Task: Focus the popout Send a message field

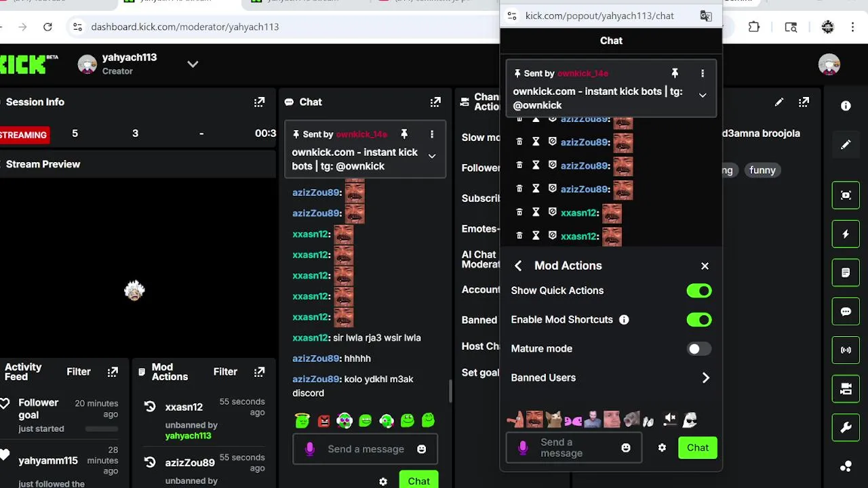Action: pyautogui.click(x=574, y=447)
